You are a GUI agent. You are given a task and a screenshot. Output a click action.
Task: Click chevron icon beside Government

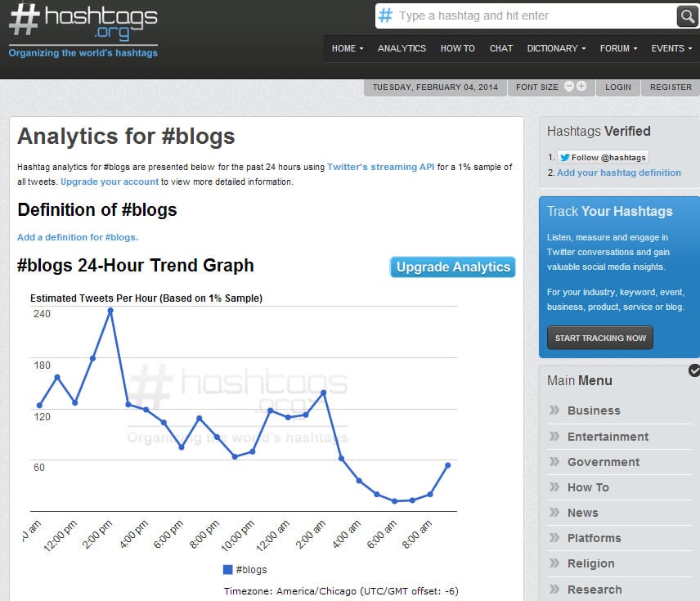click(554, 461)
